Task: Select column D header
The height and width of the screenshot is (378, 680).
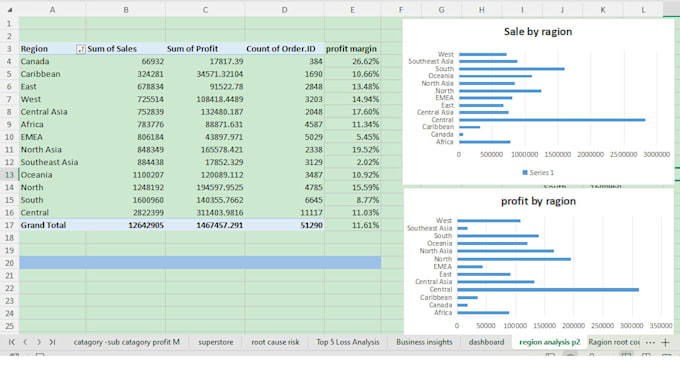Action: click(284, 10)
